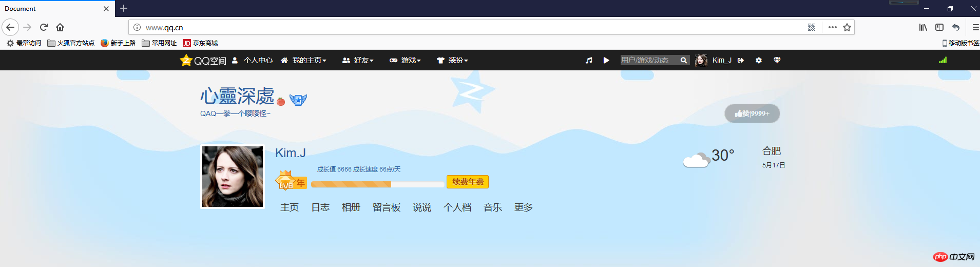This screenshot has width=980, height=267.
Task: Open a new tab with plus button
Action: click(x=124, y=8)
